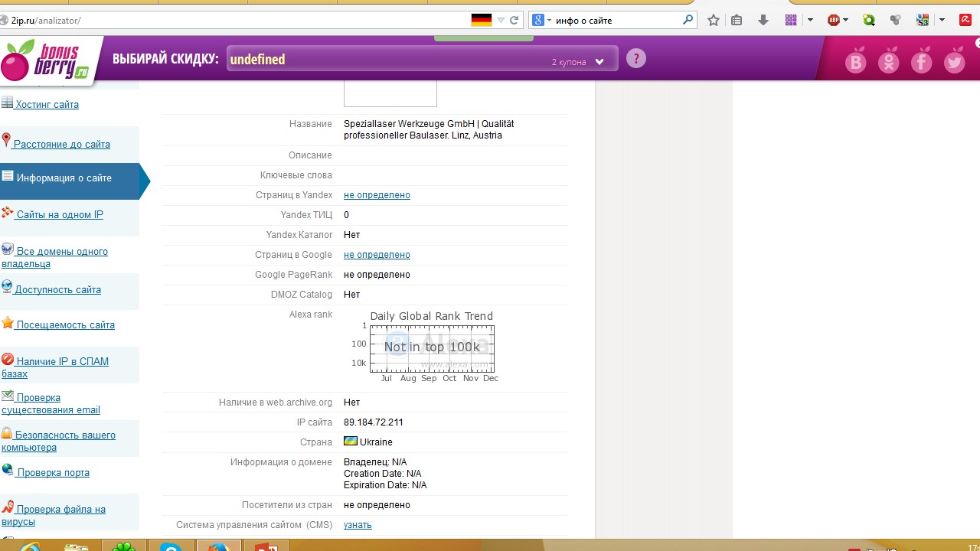This screenshot has height=551, width=980.
Task: Open 'Проверка существования email' link
Action: (51, 403)
